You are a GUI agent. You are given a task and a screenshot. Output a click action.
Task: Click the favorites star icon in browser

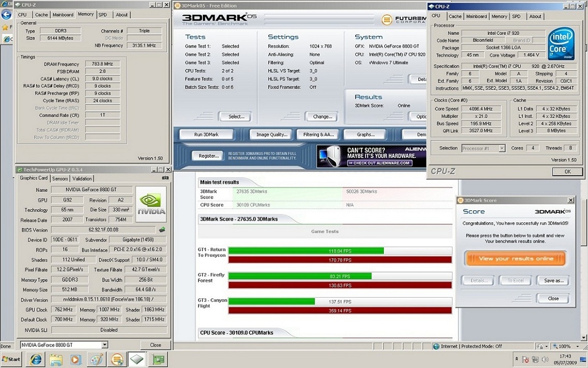(x=5, y=27)
